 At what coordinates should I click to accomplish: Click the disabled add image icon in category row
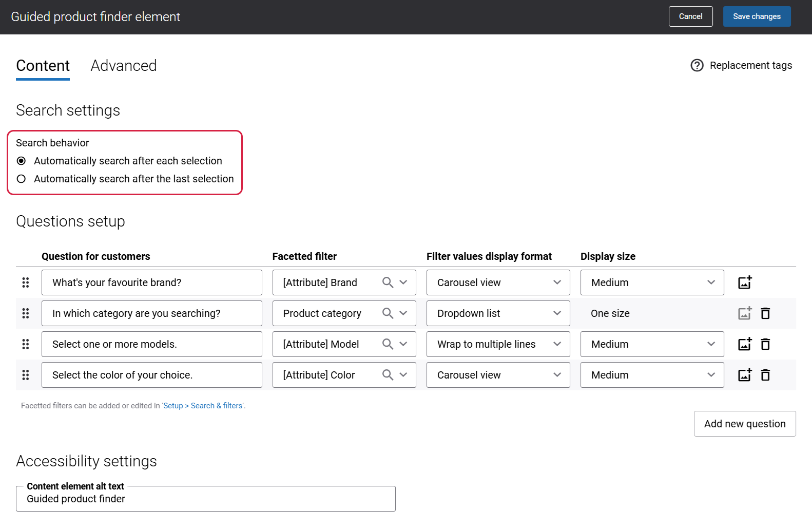(x=745, y=313)
